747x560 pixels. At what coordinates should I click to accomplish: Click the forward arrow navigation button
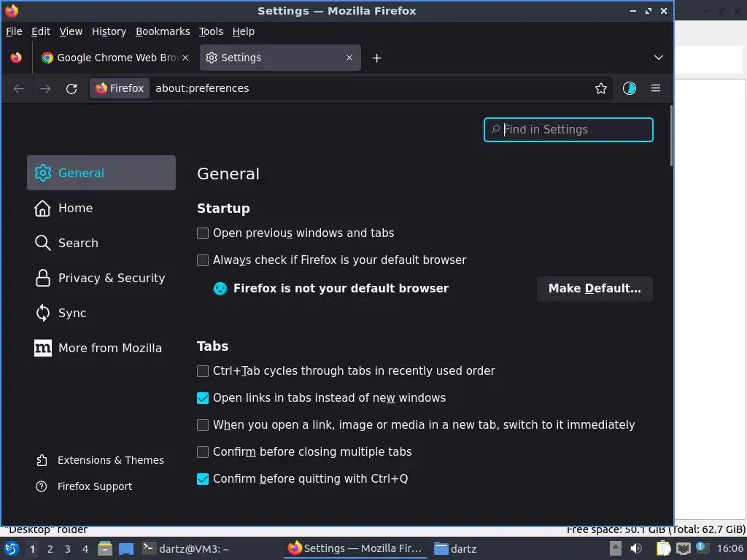tap(44, 88)
